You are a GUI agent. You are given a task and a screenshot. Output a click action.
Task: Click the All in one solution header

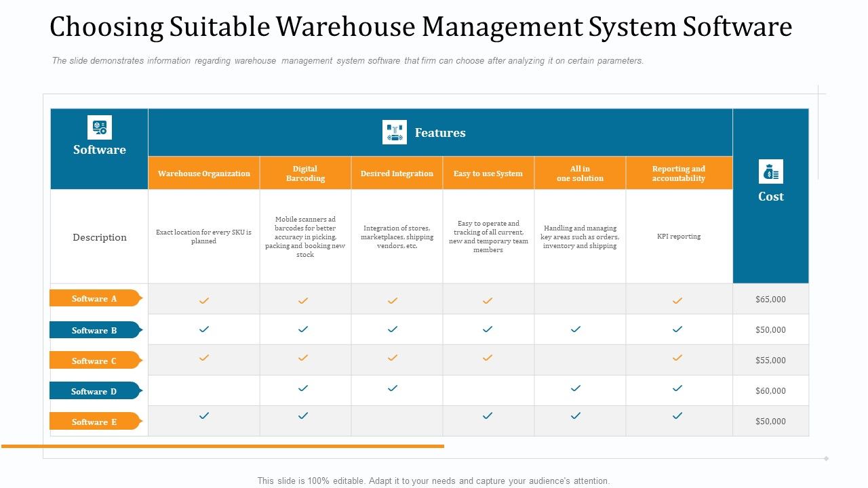click(580, 174)
